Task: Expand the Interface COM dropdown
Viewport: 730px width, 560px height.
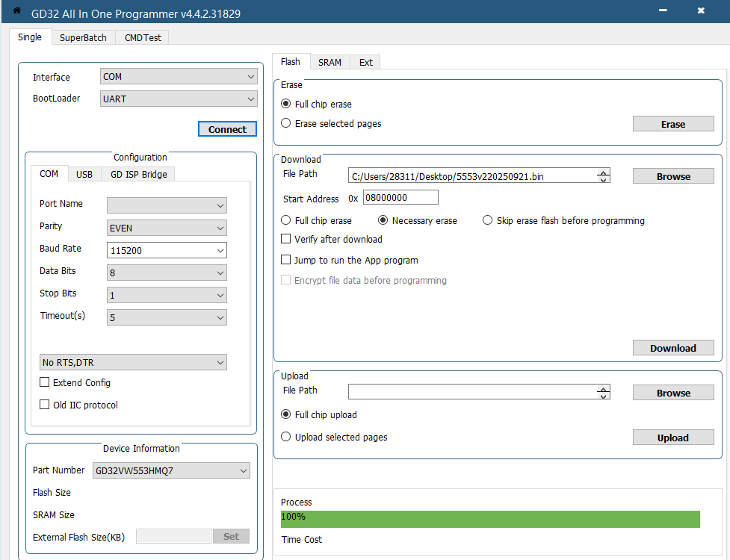Action: click(179, 76)
